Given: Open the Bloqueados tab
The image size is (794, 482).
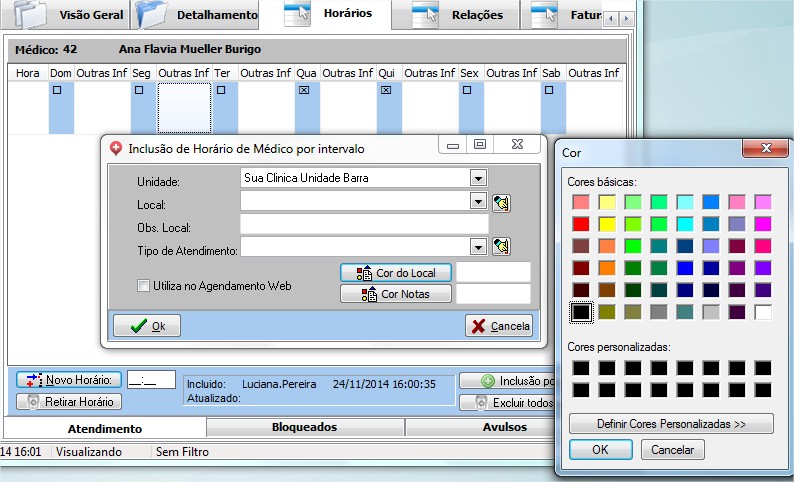Looking at the screenshot, I should click(305, 427).
